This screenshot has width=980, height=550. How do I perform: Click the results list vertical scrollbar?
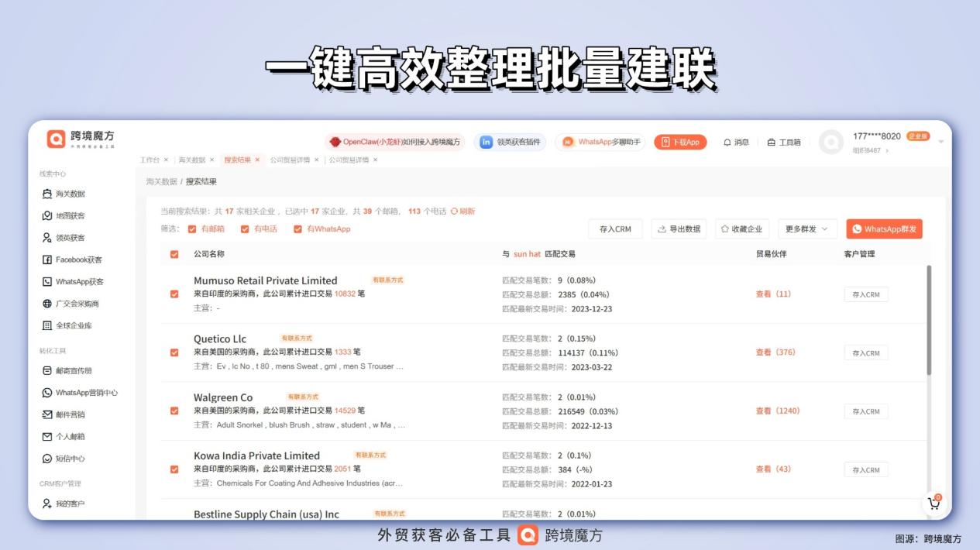[x=929, y=321]
